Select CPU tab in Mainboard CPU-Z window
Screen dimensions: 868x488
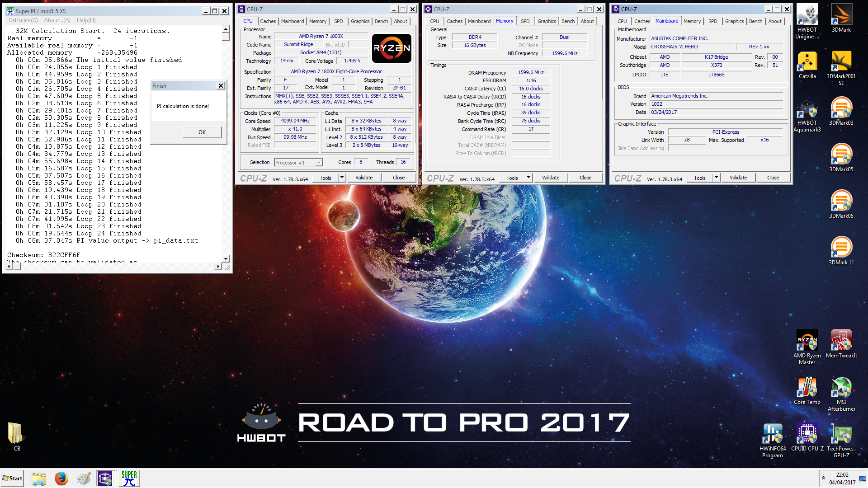pos(622,21)
